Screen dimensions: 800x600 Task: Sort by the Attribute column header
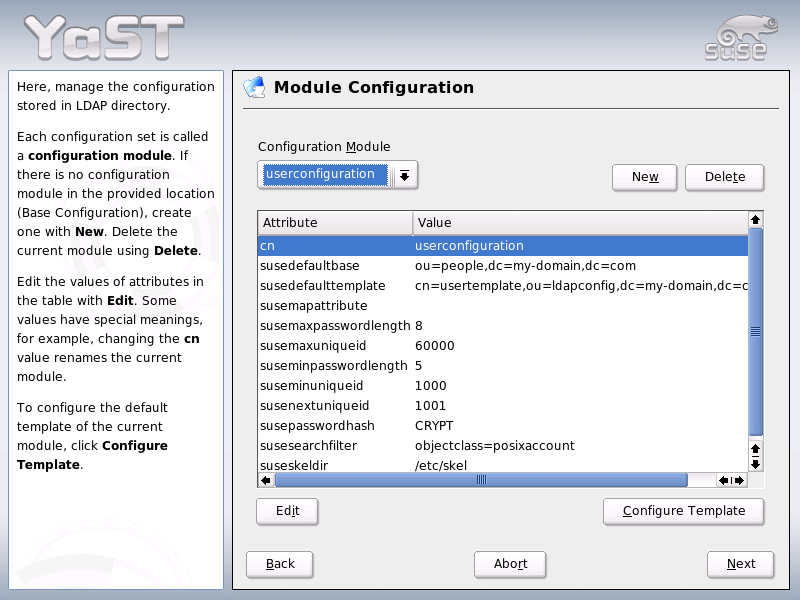click(x=335, y=222)
